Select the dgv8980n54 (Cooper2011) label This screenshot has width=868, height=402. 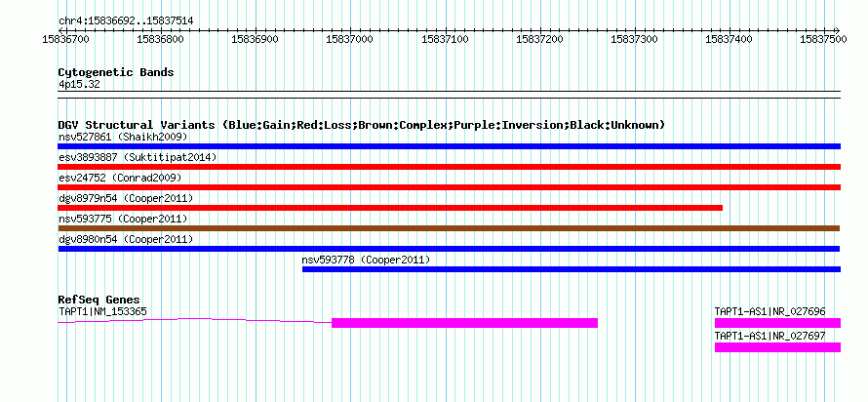(x=126, y=239)
